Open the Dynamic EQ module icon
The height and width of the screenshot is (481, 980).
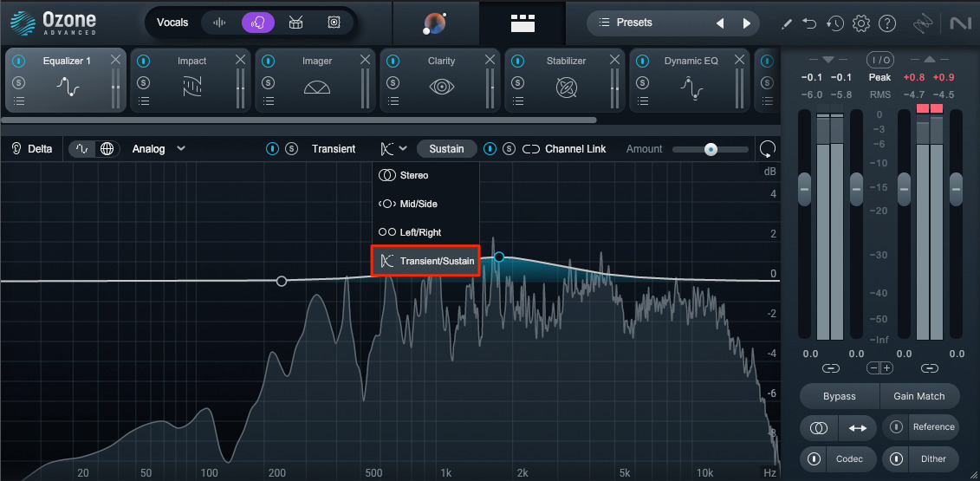pyautogui.click(x=691, y=87)
